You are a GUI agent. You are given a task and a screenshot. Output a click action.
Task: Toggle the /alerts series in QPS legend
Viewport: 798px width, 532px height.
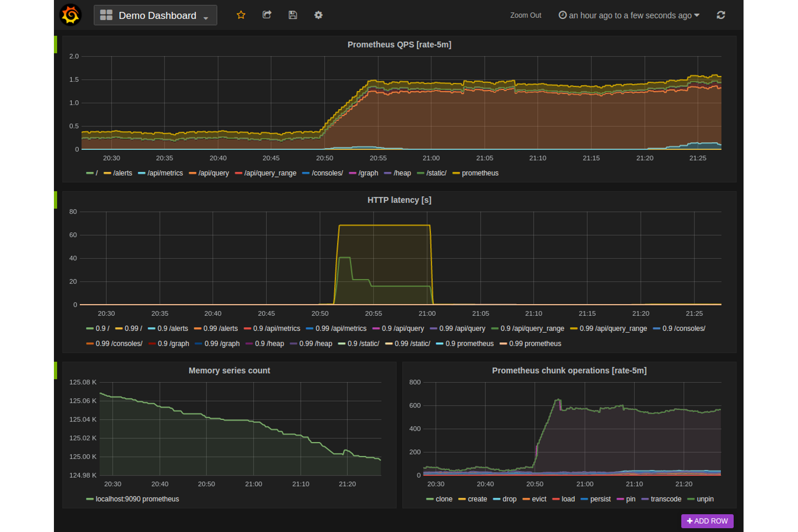pos(123,173)
